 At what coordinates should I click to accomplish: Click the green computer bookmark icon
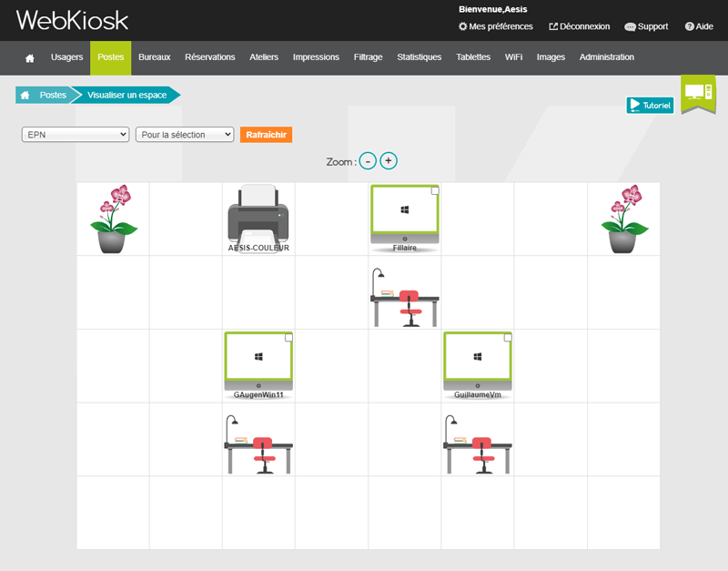click(698, 94)
